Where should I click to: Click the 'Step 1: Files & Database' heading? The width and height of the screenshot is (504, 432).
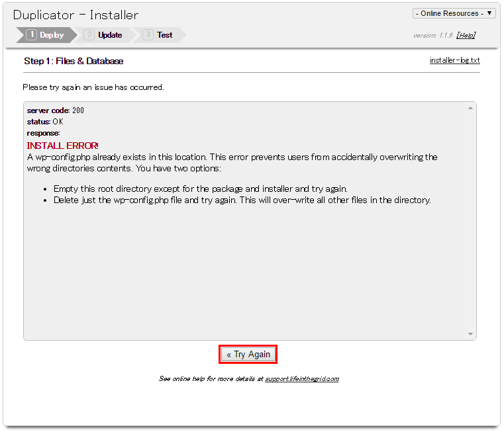point(74,61)
